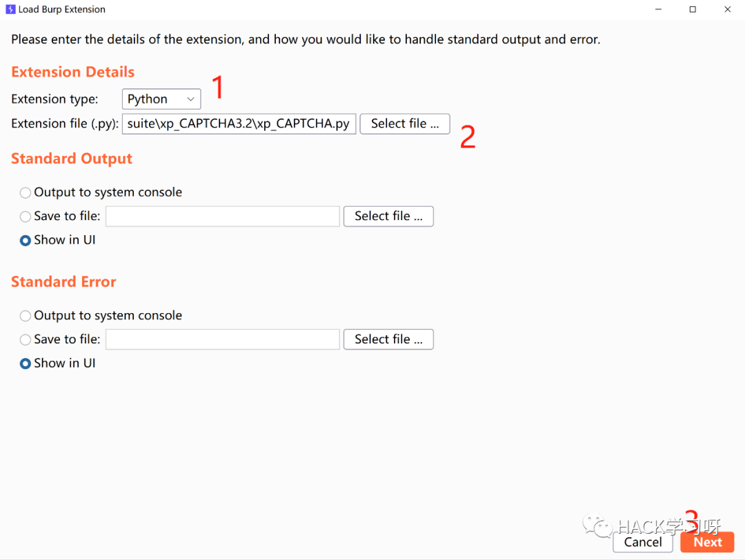Click the Extension file path field
Image resolution: width=745 pixels, height=560 pixels.
[x=239, y=123]
